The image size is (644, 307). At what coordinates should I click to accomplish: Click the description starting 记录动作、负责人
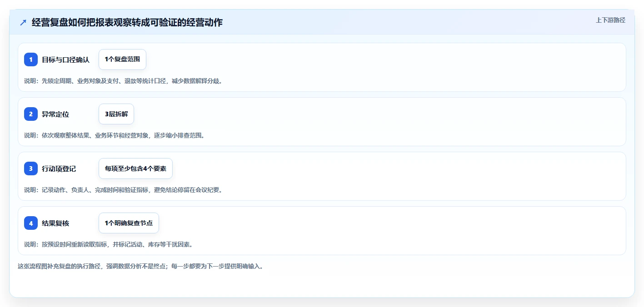(x=123, y=190)
